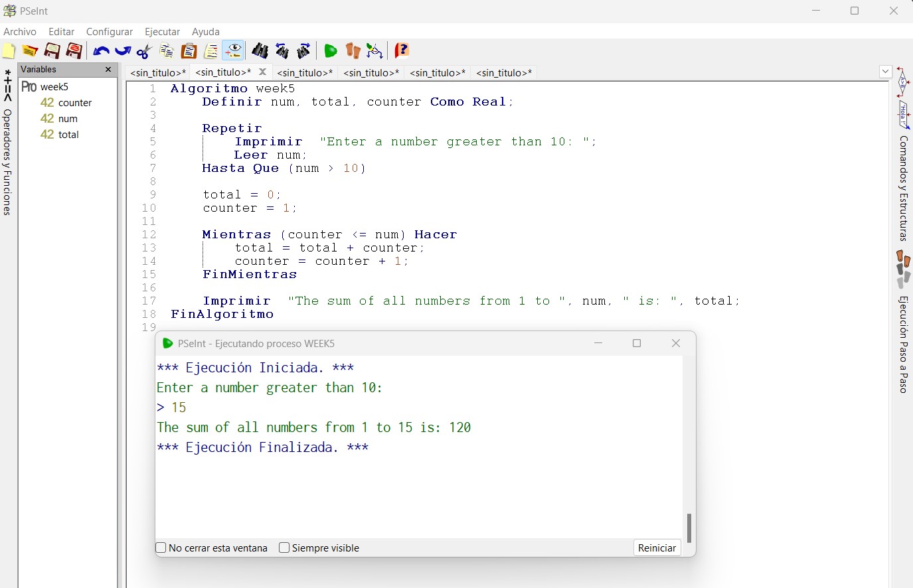Toggle the variables list eye icon
Viewport: 913px width, 588px height.
233,51
